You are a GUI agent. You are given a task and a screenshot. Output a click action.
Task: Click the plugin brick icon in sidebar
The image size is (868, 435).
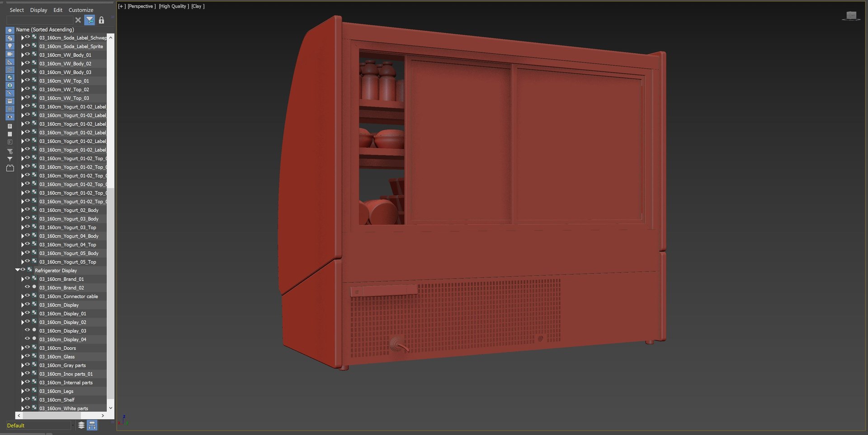pyautogui.click(x=10, y=168)
